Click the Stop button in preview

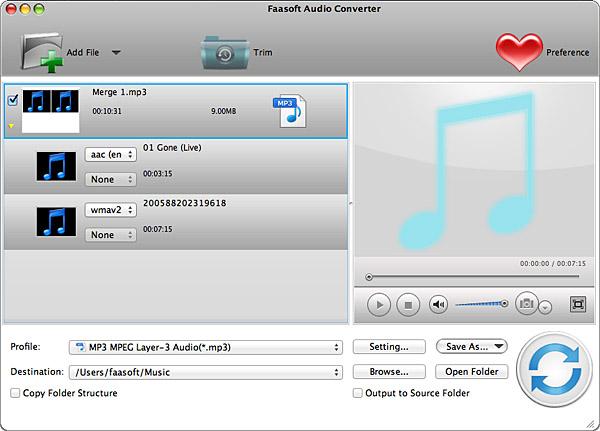tap(408, 305)
